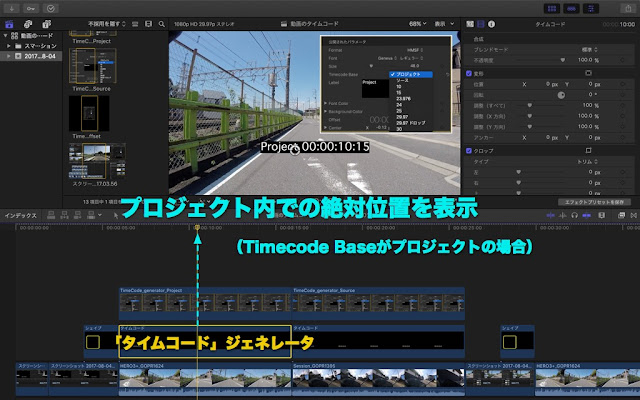Select the 2017…8-04 event row
The width and height of the screenshot is (640, 400).
tap(31, 56)
